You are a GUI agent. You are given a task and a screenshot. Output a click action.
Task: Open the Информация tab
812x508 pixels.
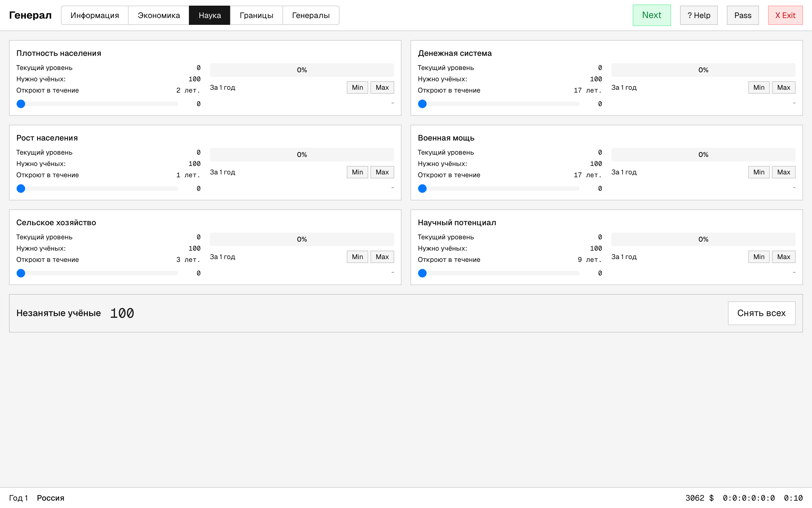pyautogui.click(x=95, y=16)
